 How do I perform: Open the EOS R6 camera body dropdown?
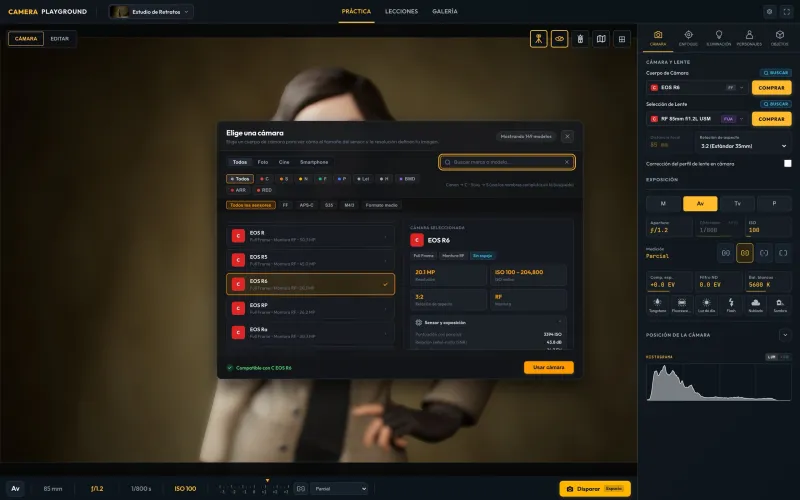click(697, 88)
